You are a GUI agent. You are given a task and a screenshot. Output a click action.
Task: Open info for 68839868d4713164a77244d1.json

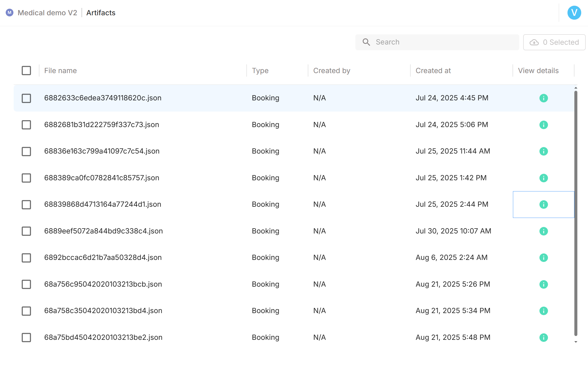[x=543, y=205]
